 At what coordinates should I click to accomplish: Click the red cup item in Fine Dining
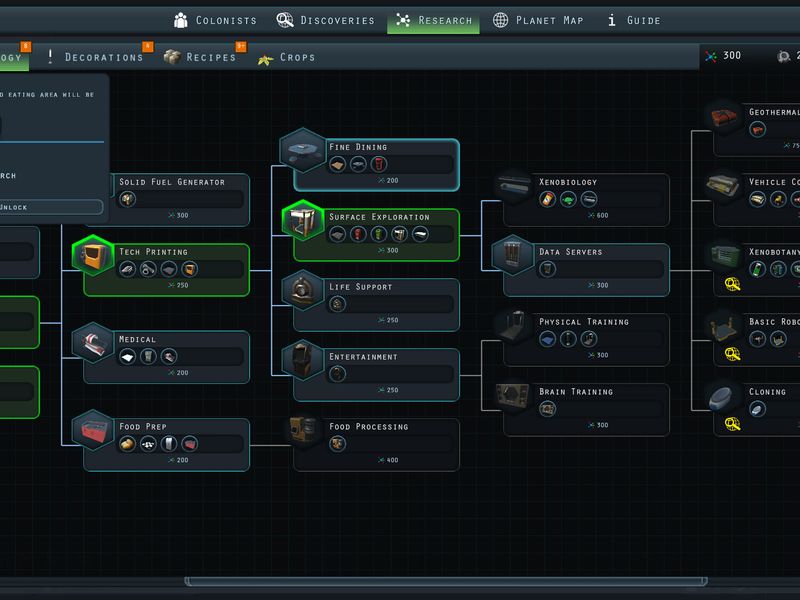(379, 164)
